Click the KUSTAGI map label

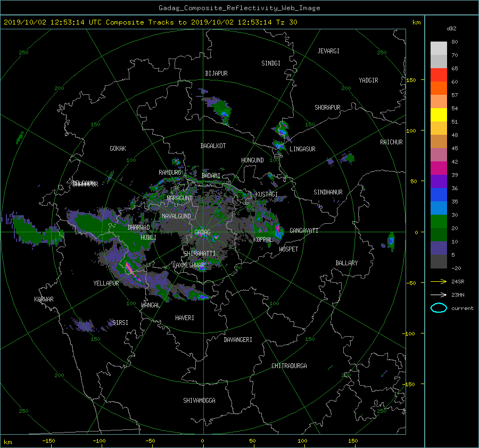267,194
